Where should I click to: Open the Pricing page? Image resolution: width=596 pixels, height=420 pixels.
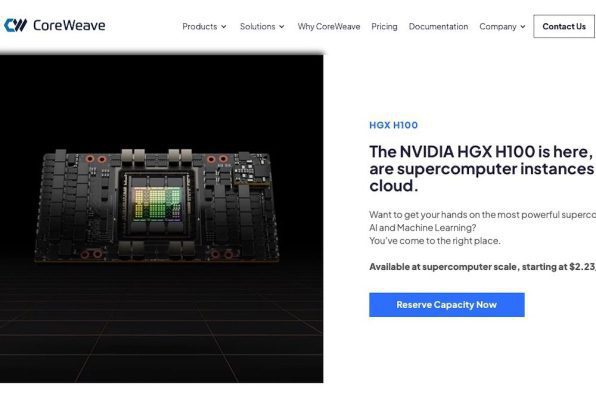tap(384, 27)
